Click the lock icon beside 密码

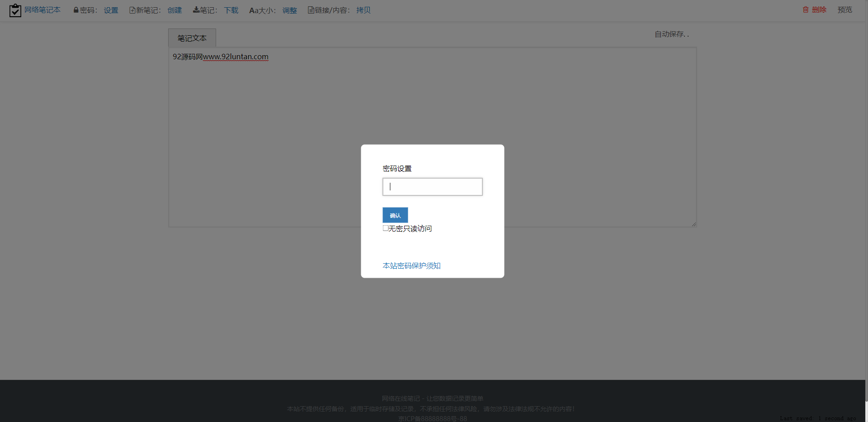[x=76, y=10]
